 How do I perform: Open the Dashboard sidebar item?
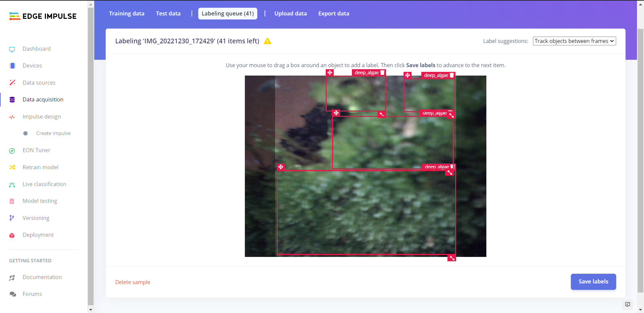[x=37, y=49]
